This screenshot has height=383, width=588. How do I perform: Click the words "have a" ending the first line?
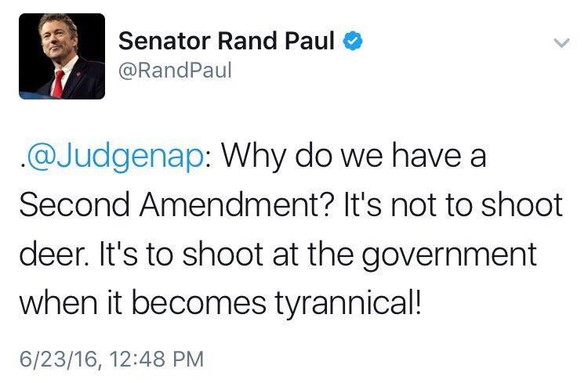439,155
